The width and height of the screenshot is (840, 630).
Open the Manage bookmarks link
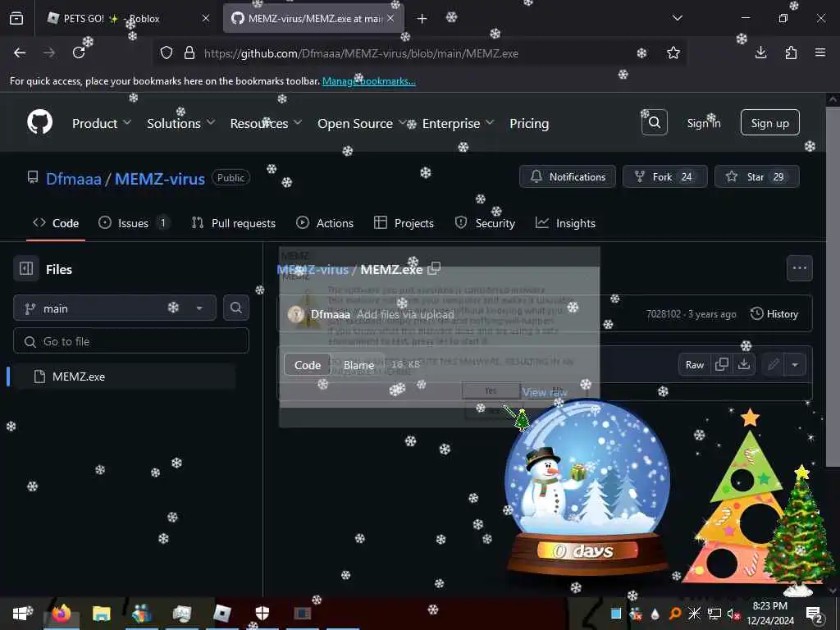[368, 81]
